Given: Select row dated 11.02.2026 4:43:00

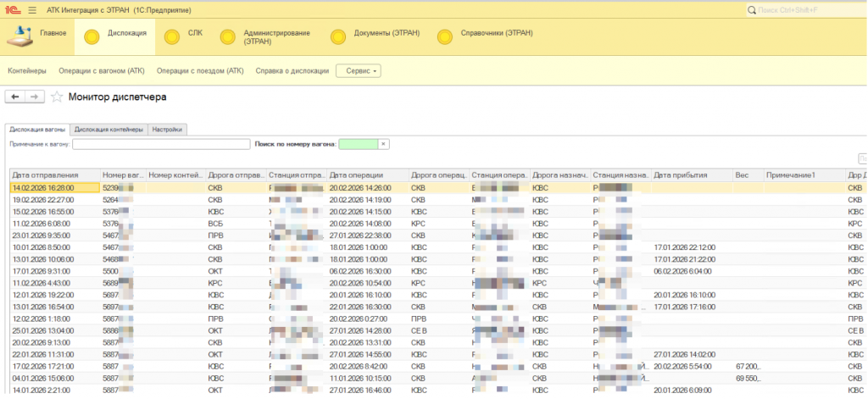Looking at the screenshot, I should (438, 283).
